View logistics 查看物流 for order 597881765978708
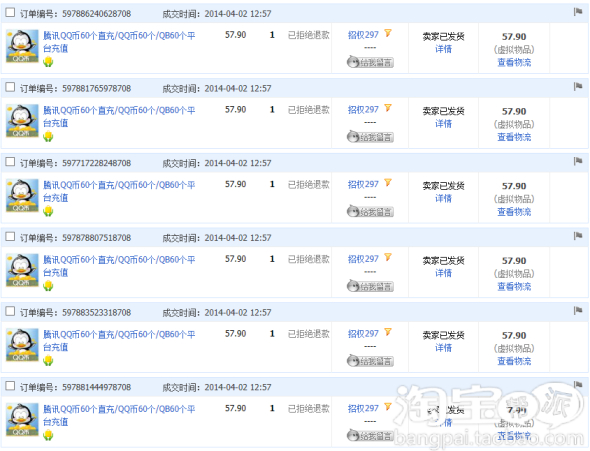 [514, 137]
